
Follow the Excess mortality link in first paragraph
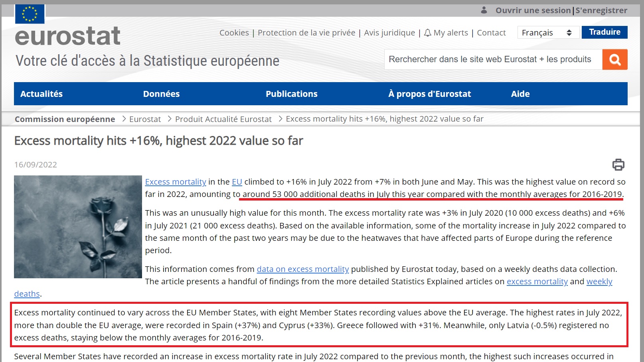tap(176, 182)
